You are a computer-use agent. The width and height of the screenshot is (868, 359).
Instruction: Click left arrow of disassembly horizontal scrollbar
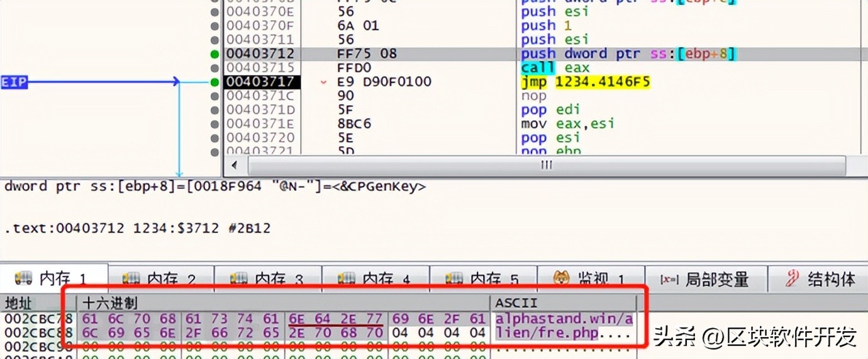pyautogui.click(x=235, y=166)
